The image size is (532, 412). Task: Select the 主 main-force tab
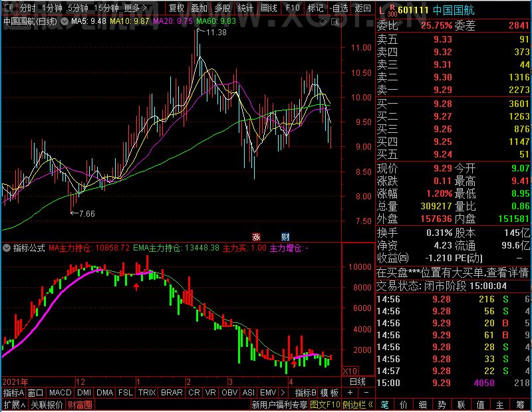tap(500, 405)
